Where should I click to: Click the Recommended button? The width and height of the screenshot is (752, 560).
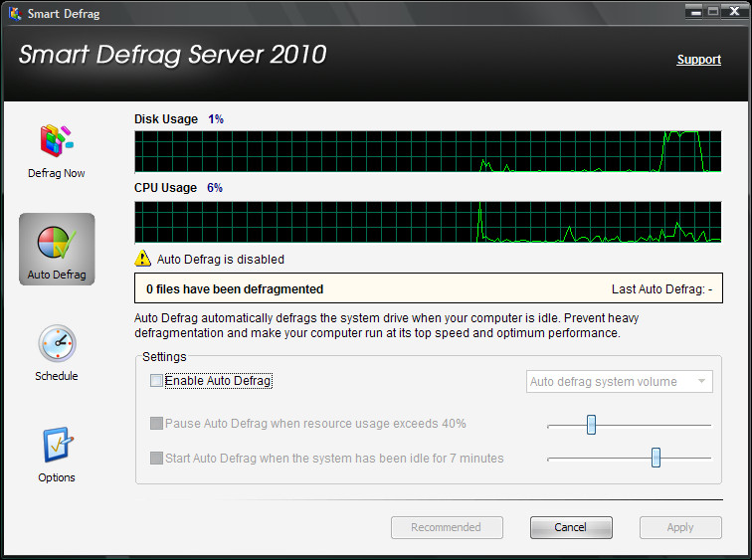coord(447,527)
